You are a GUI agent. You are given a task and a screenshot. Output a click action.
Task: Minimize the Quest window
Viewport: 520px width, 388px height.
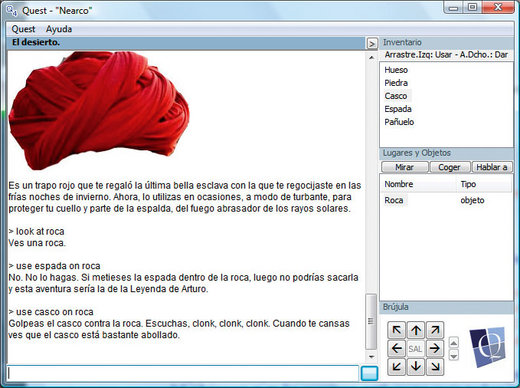click(453, 7)
